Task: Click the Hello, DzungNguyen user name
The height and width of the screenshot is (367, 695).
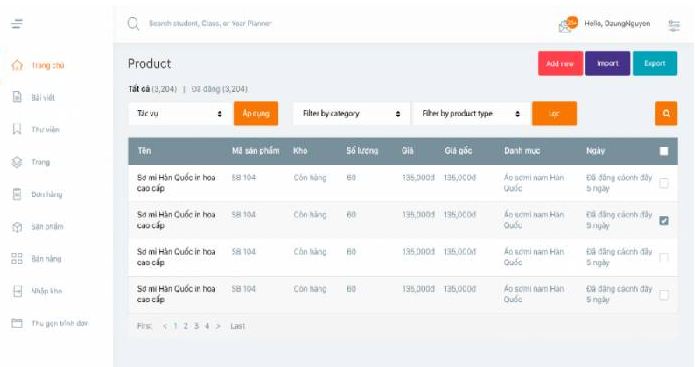Action: point(617,23)
